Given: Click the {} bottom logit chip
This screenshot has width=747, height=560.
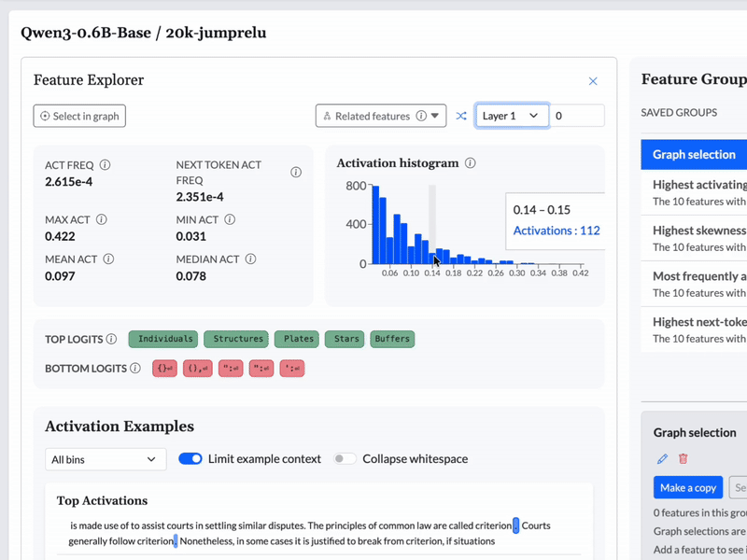Looking at the screenshot, I should (165, 368).
